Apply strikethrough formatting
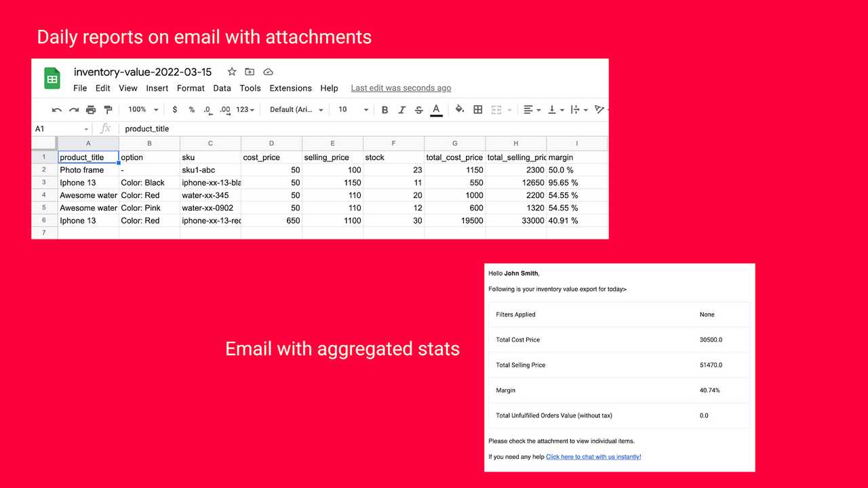This screenshot has width=868, height=488. point(418,110)
